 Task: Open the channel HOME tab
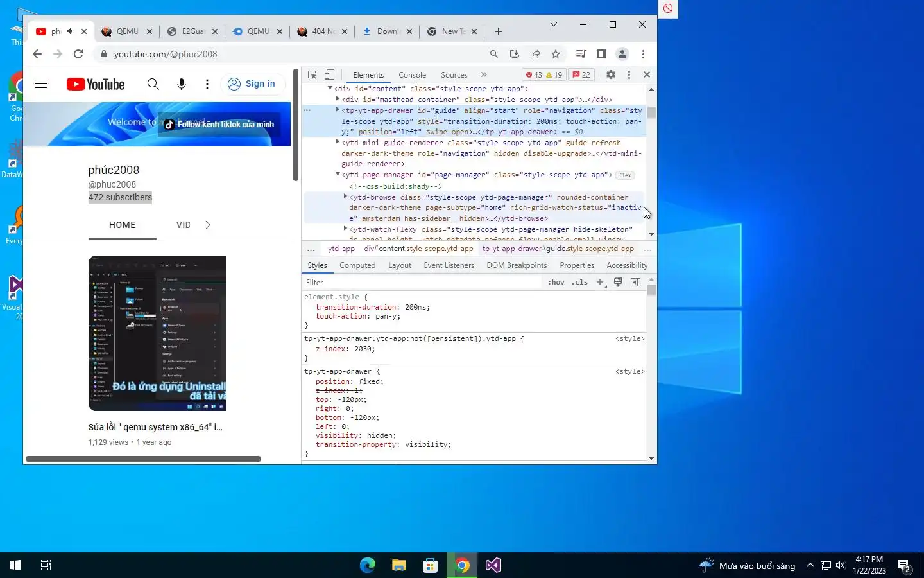[x=122, y=225]
